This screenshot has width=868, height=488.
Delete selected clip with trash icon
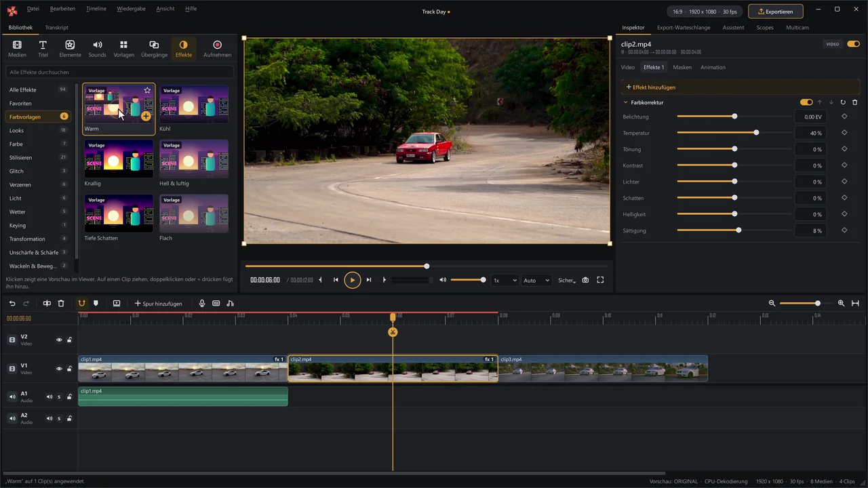[61, 304]
